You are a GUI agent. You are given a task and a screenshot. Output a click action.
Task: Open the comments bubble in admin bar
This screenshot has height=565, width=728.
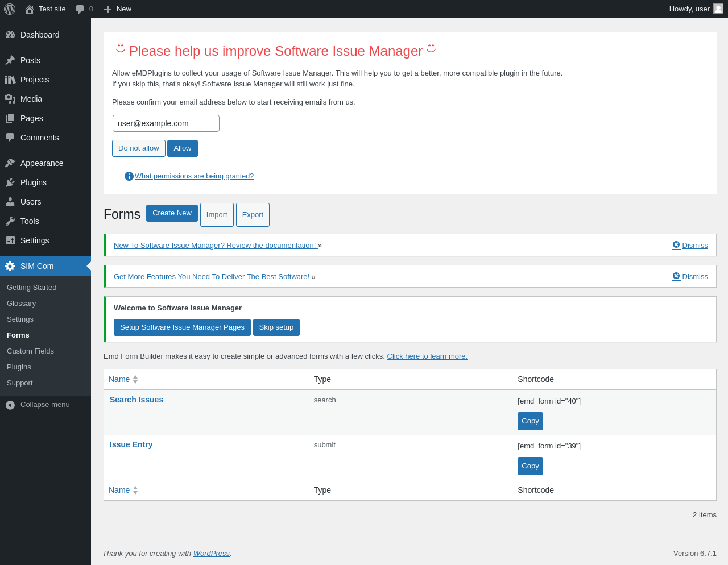coord(80,9)
